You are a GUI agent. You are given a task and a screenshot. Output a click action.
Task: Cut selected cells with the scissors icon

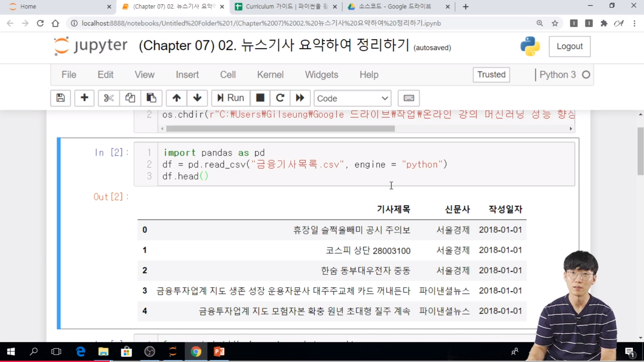(109, 98)
